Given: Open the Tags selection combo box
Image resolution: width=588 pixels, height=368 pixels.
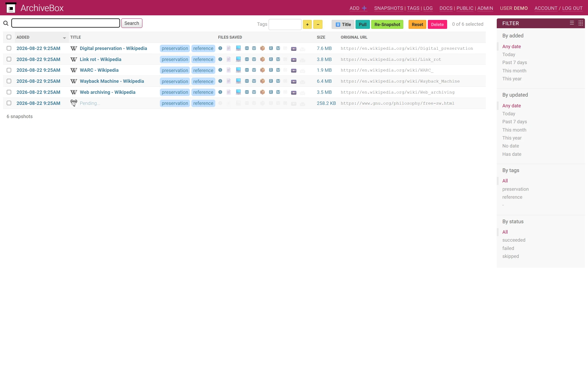Looking at the screenshot, I should (x=285, y=24).
